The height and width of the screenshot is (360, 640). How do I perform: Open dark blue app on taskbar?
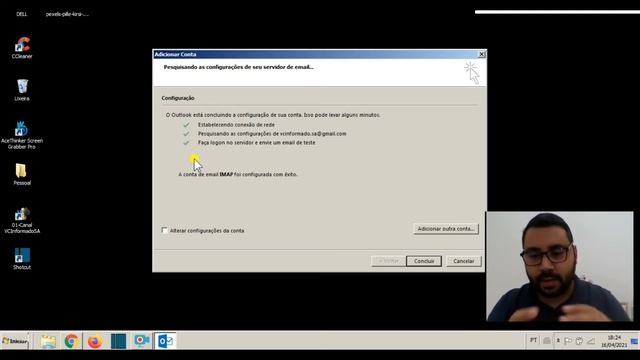tap(118, 341)
